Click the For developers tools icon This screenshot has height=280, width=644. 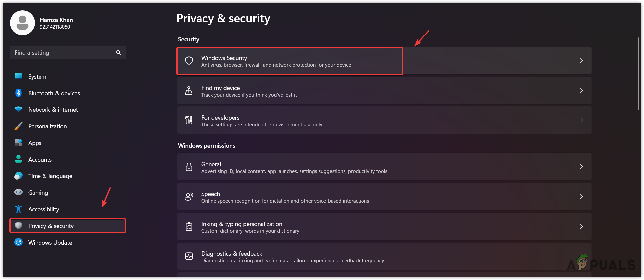click(x=189, y=120)
